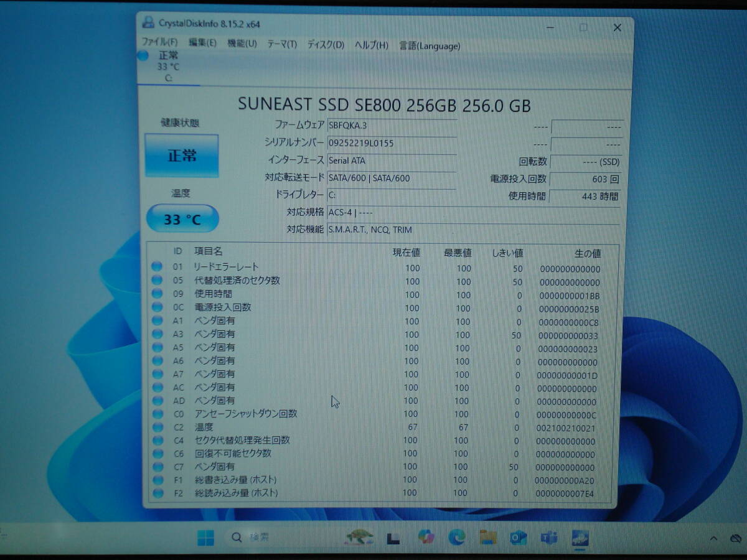Click the rotation rate value ---- (SSD)
The image size is (747, 560).
[x=586, y=162]
